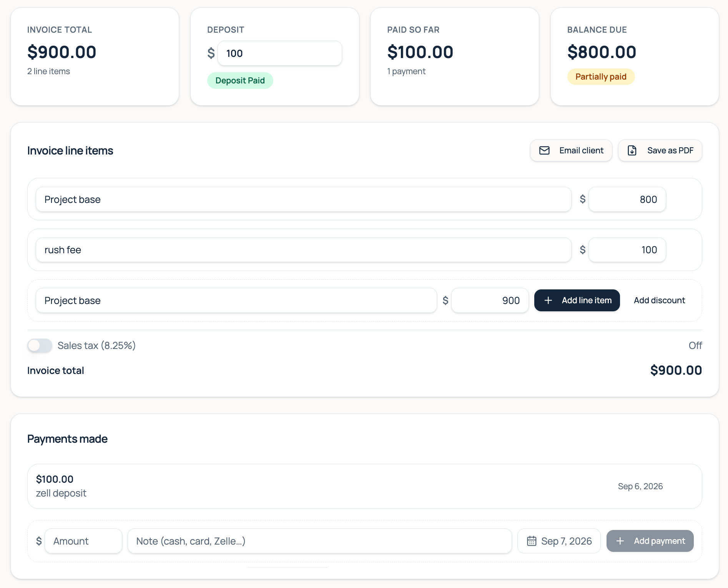This screenshot has width=728, height=588.
Task: Click the Email client button label
Action: pyautogui.click(x=581, y=151)
